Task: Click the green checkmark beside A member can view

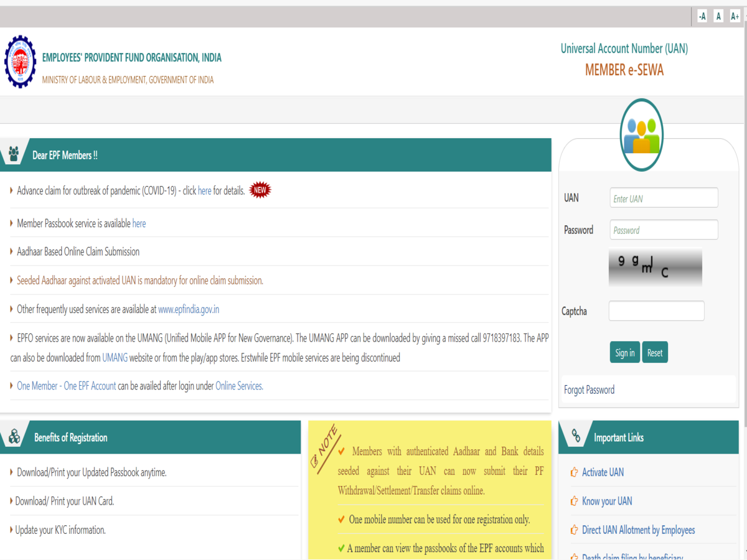Action: click(341, 548)
